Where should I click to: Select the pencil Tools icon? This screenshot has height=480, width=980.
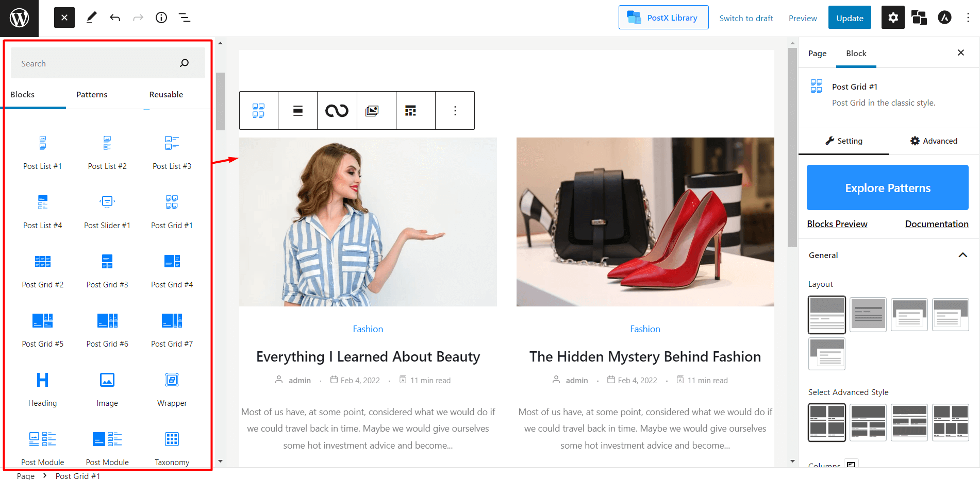pos(91,18)
